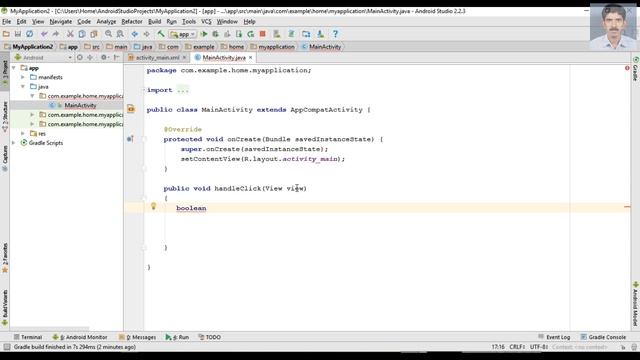Click the Replace magnifier icon
640x360 pixels.
pos(120,34)
